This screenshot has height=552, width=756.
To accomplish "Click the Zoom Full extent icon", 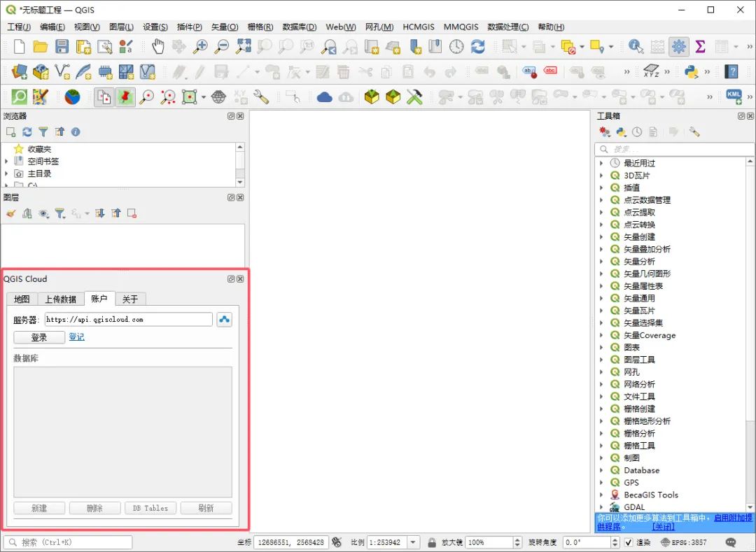I will (243, 47).
